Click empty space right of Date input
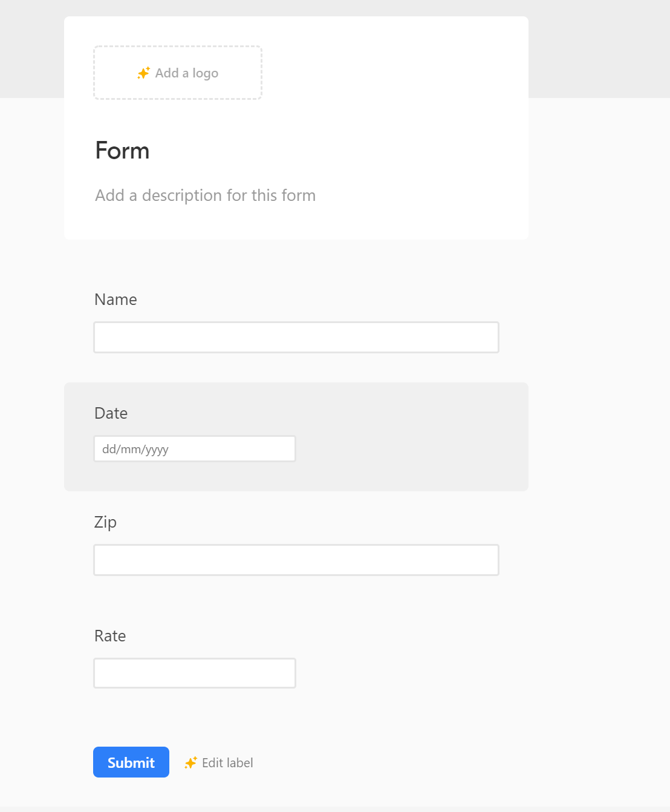670x812 pixels. [x=411, y=449]
